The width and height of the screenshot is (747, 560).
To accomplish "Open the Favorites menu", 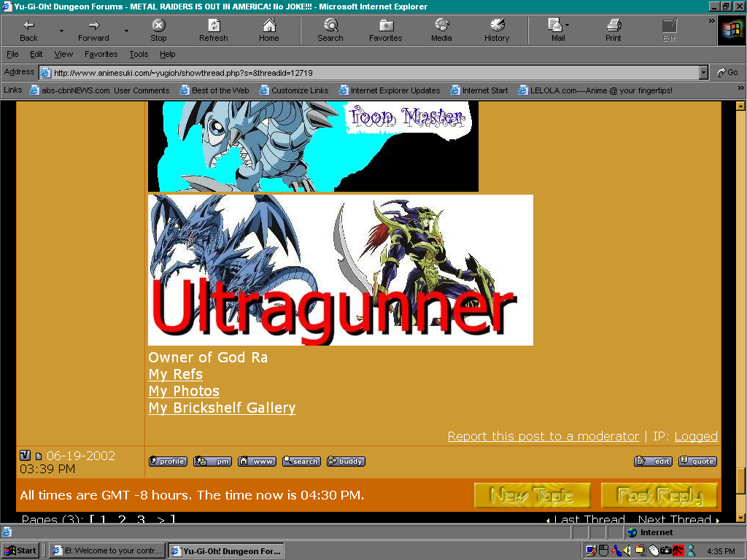I will coord(101,54).
